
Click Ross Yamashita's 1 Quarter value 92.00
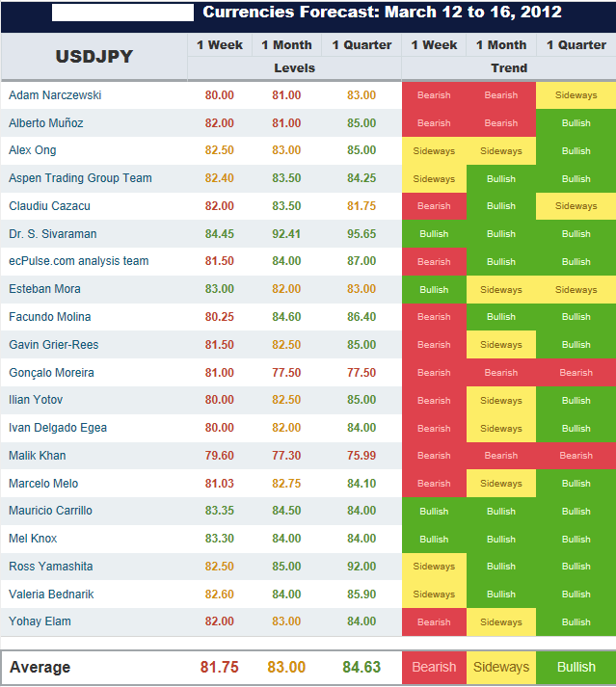click(x=362, y=567)
